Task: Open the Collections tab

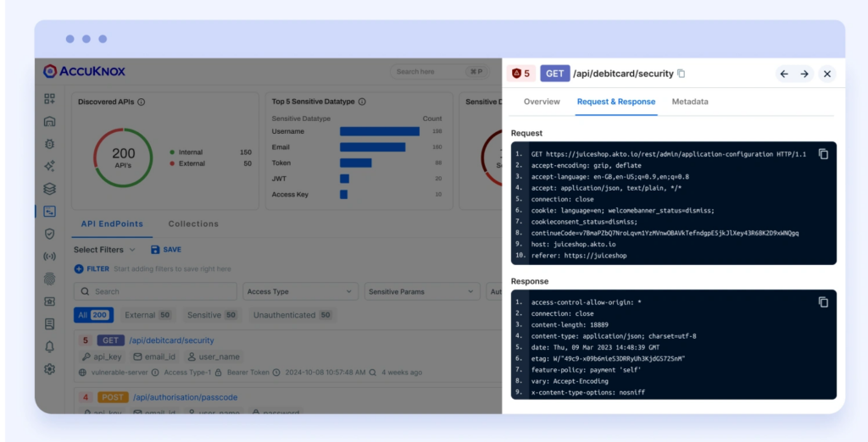Action: [x=193, y=224]
